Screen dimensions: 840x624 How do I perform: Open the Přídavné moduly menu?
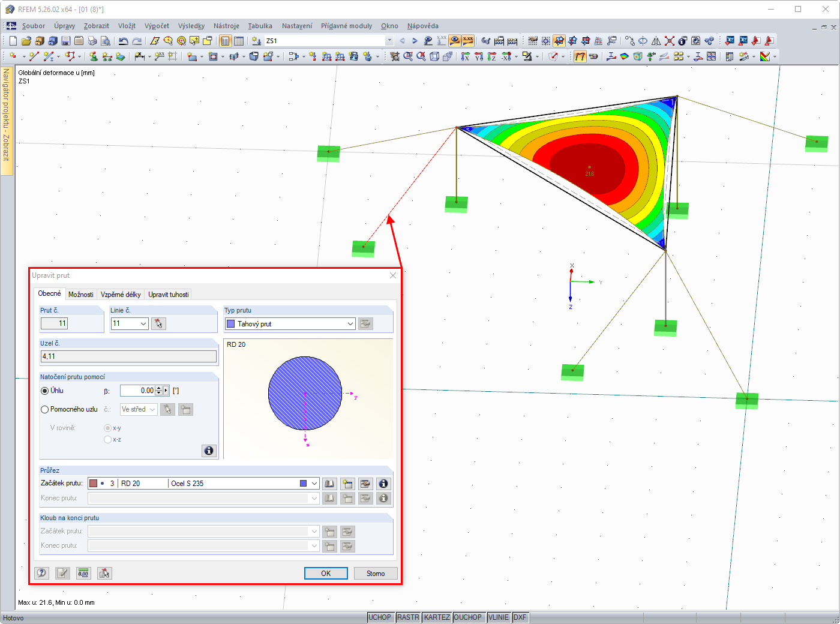[346, 26]
